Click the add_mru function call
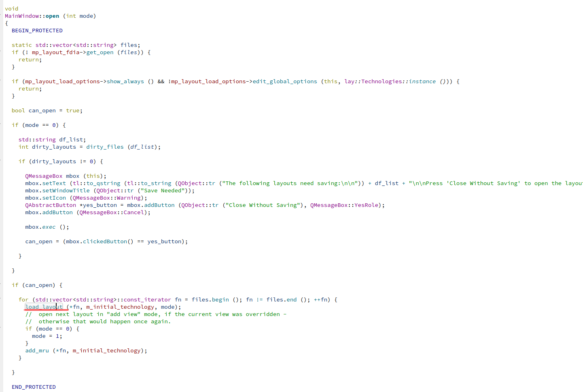The height and width of the screenshot is (392, 583). (x=37, y=350)
